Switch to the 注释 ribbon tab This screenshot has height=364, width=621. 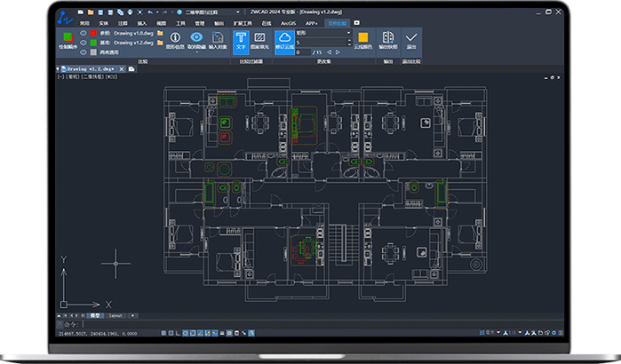pos(123,23)
